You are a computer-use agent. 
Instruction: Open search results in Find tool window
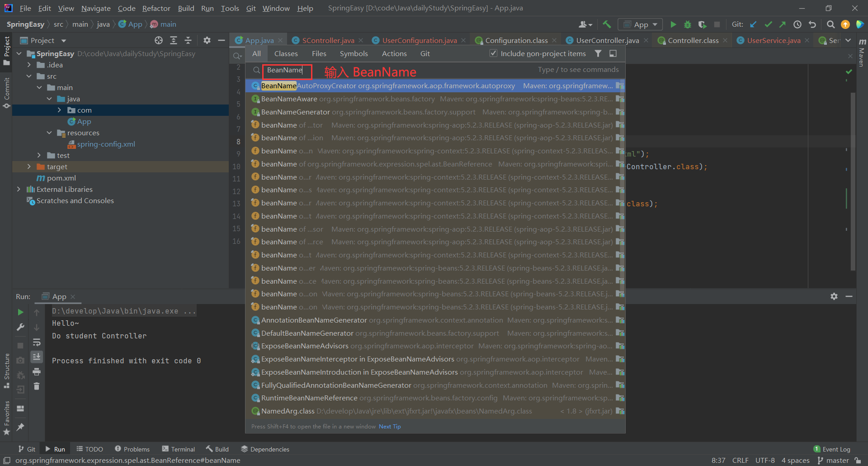[613, 53]
